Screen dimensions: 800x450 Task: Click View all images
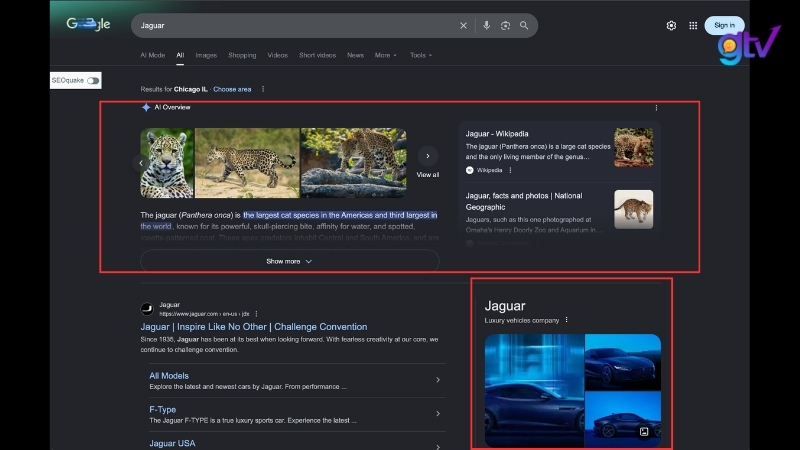[x=428, y=175]
